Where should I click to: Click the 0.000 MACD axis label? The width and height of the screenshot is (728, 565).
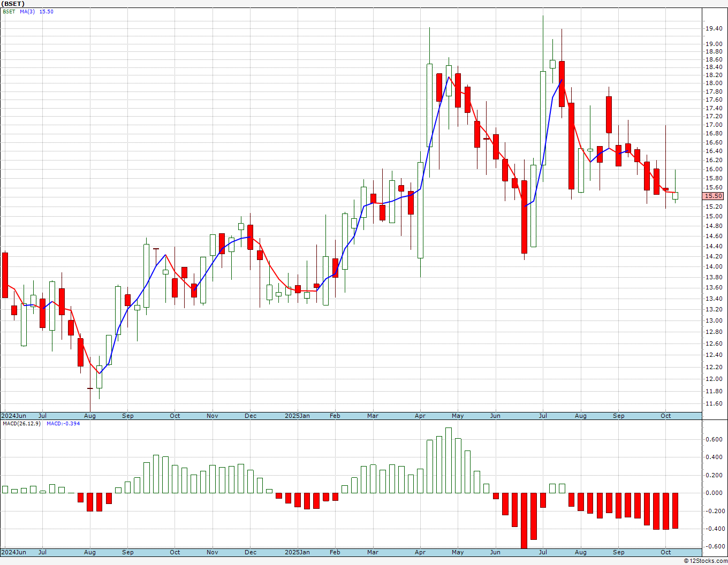(x=714, y=493)
